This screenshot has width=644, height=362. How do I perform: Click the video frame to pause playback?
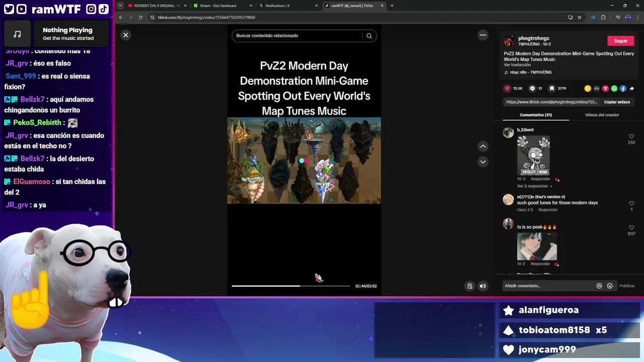304,160
